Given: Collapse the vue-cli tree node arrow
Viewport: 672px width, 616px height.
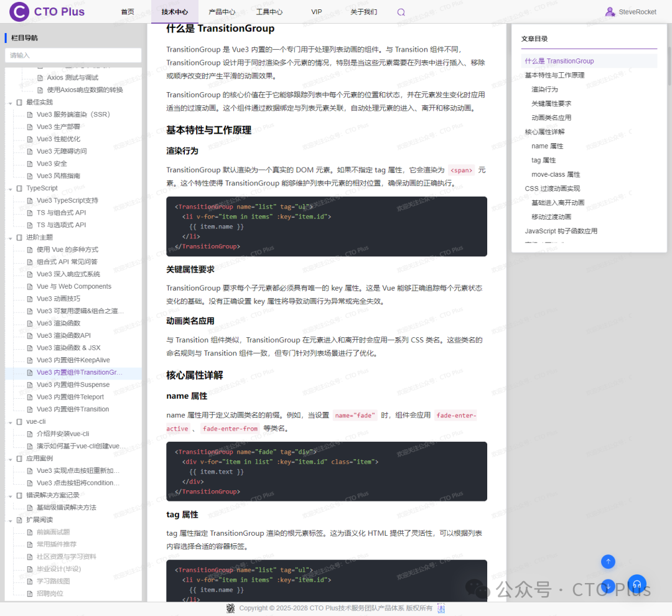Looking at the screenshot, I should coord(11,422).
